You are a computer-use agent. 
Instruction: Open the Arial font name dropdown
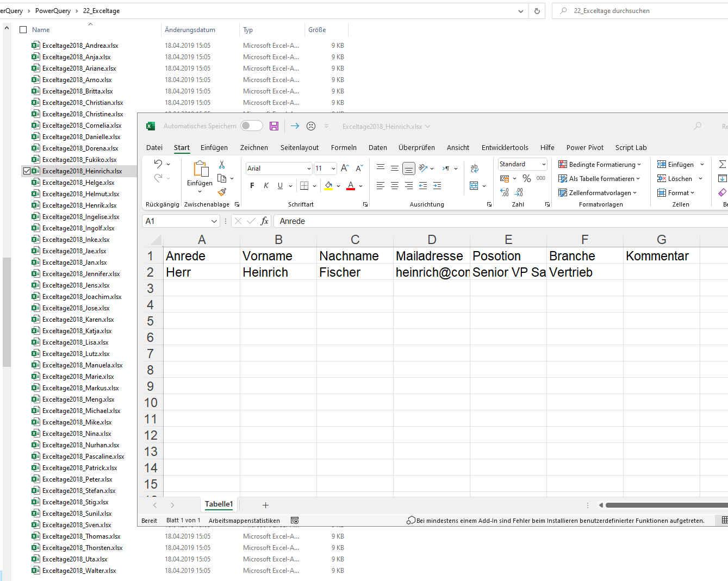tap(309, 168)
